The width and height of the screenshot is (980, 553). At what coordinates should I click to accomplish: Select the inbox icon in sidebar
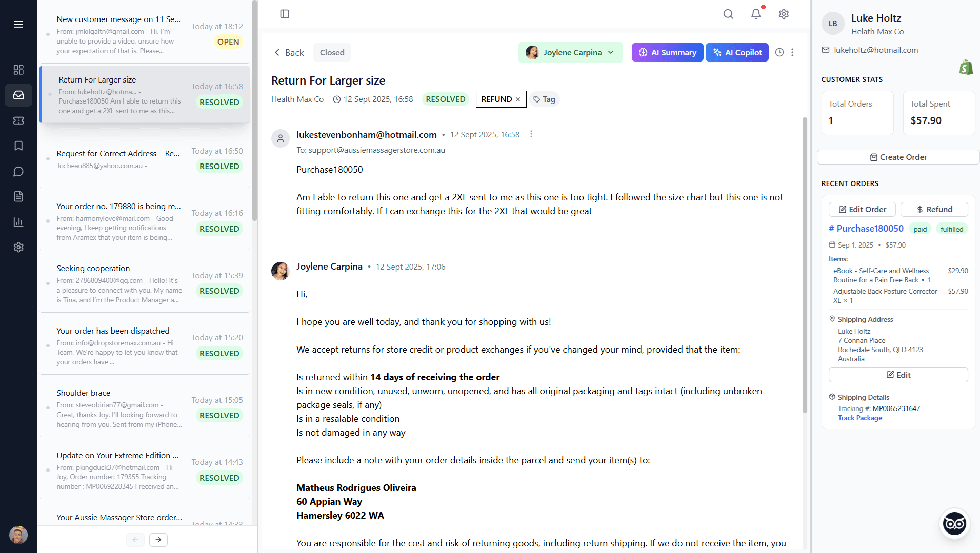point(18,95)
